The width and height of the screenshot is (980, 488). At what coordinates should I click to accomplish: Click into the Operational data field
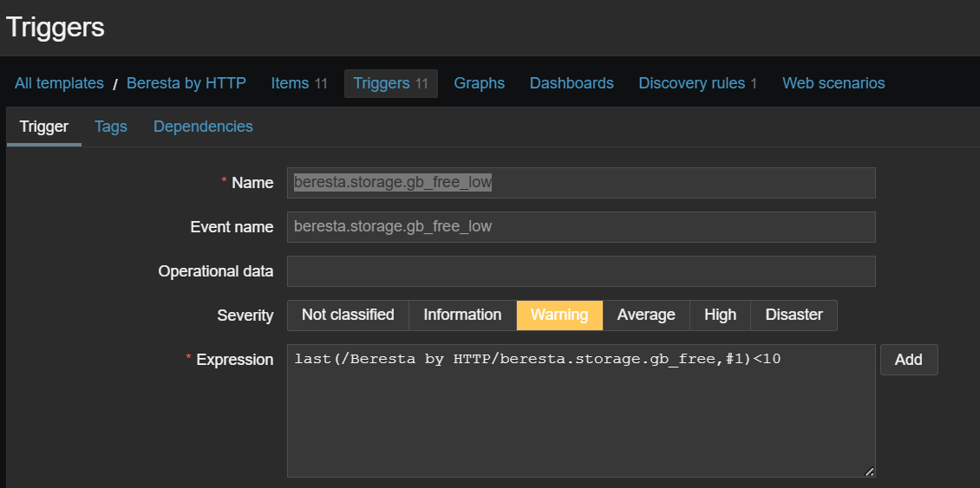581,271
